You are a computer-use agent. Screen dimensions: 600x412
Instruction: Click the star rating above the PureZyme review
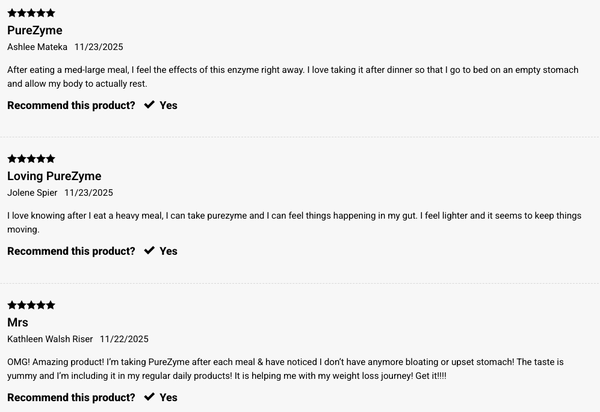pyautogui.click(x=31, y=13)
